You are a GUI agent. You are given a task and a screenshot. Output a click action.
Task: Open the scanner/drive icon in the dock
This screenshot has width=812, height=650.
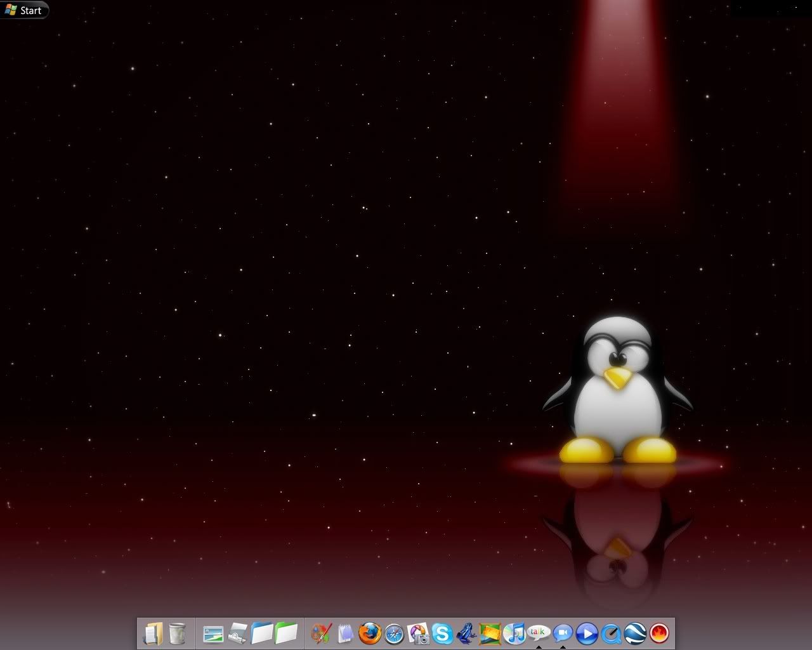[238, 633]
